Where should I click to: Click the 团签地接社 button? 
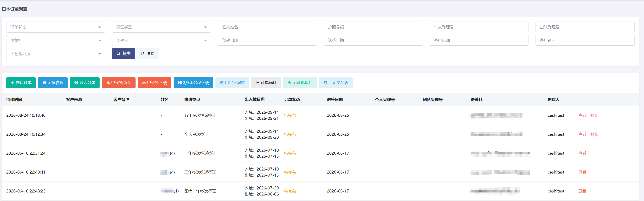pyautogui.click(x=300, y=83)
